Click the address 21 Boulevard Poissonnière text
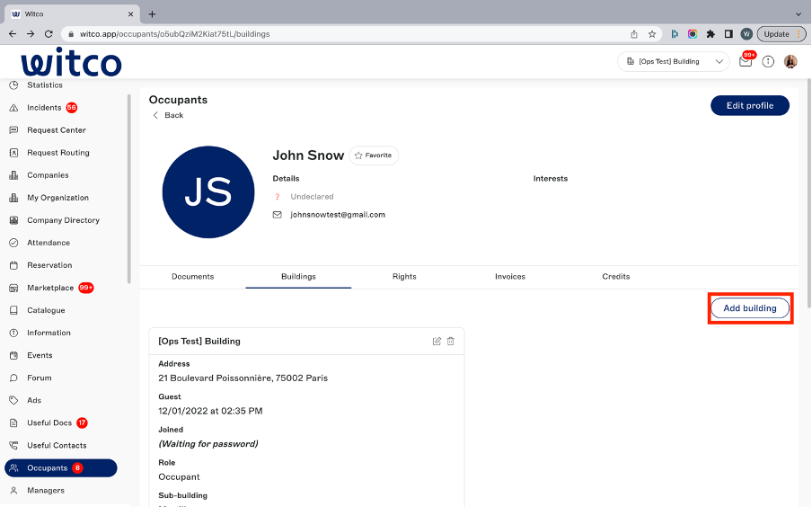This screenshot has width=812, height=507. point(243,378)
